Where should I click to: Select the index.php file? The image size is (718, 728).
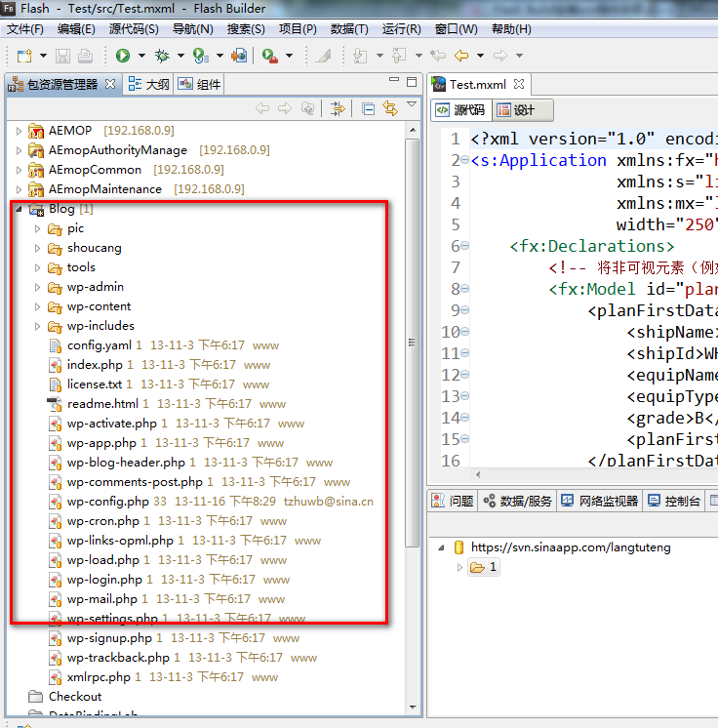(x=94, y=365)
